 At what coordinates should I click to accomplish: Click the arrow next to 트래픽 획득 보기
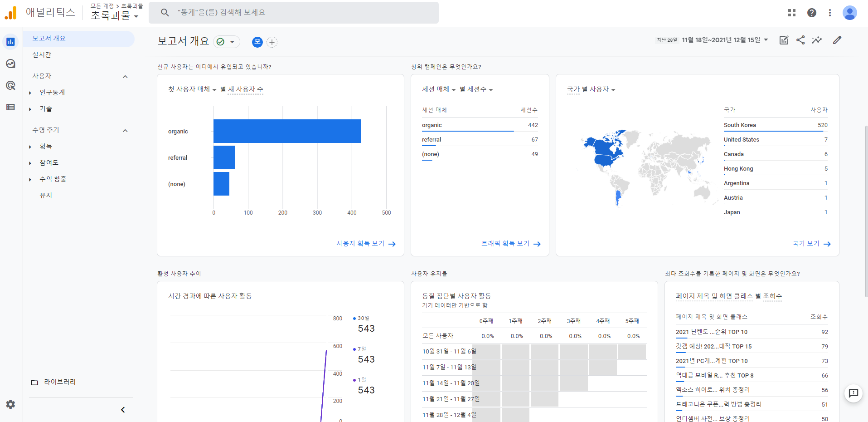537,244
